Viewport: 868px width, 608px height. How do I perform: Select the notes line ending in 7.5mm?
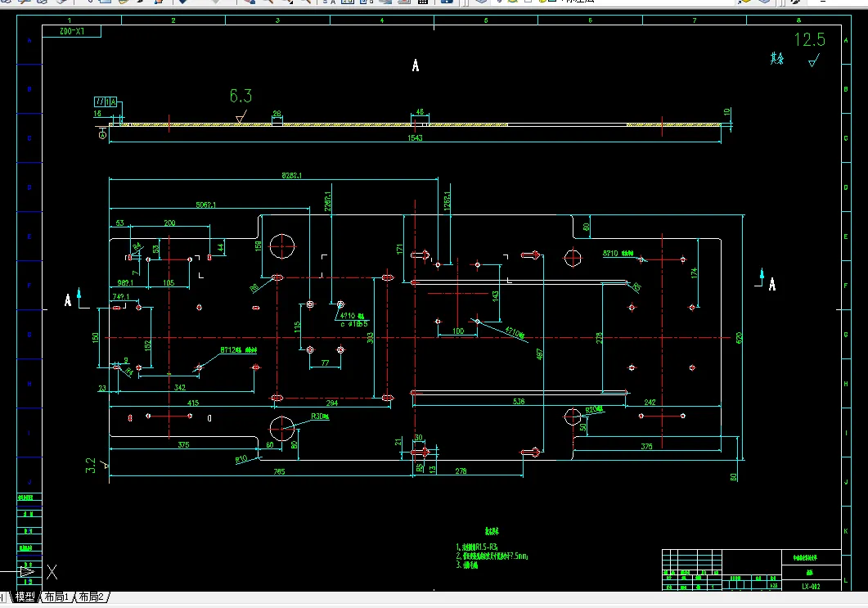point(492,556)
